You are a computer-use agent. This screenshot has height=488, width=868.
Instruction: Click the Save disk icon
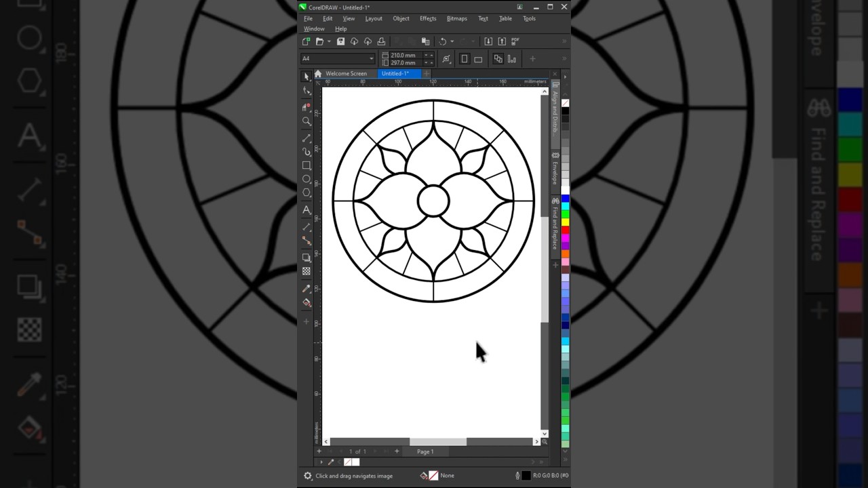[340, 41]
